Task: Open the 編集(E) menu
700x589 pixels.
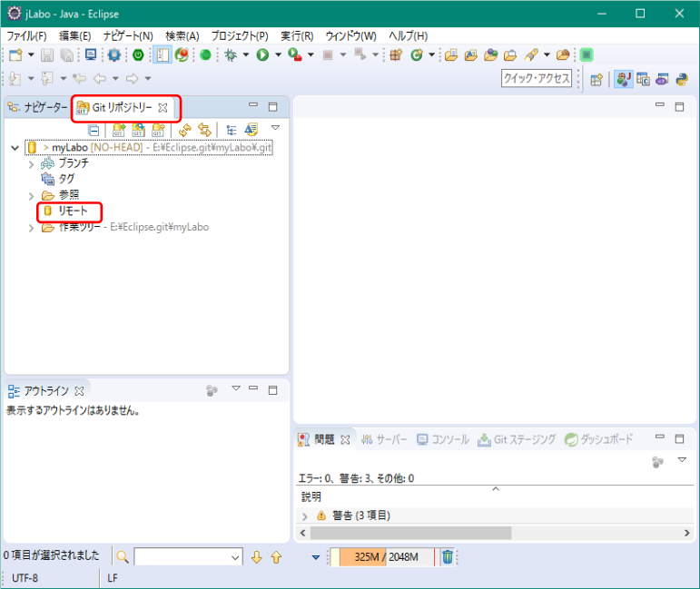Action: coord(74,36)
